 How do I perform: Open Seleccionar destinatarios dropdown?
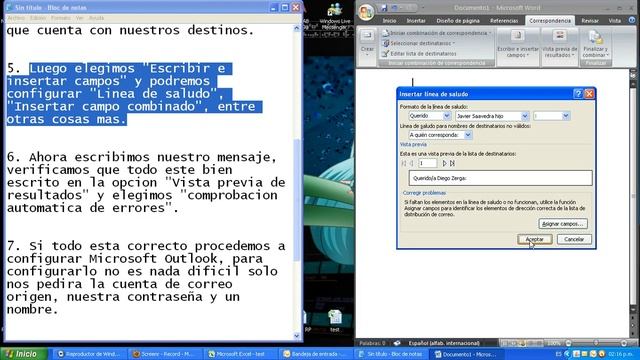pyautogui.click(x=419, y=43)
